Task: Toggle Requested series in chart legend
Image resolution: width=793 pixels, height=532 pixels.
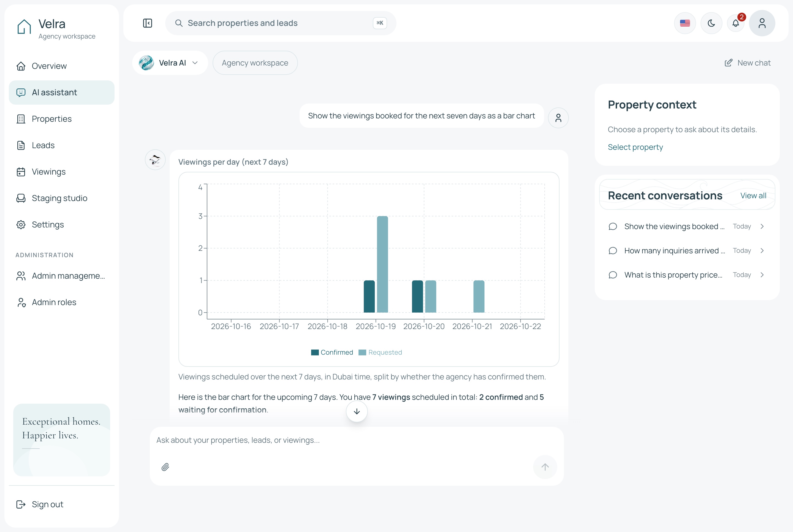Action: [x=380, y=352]
